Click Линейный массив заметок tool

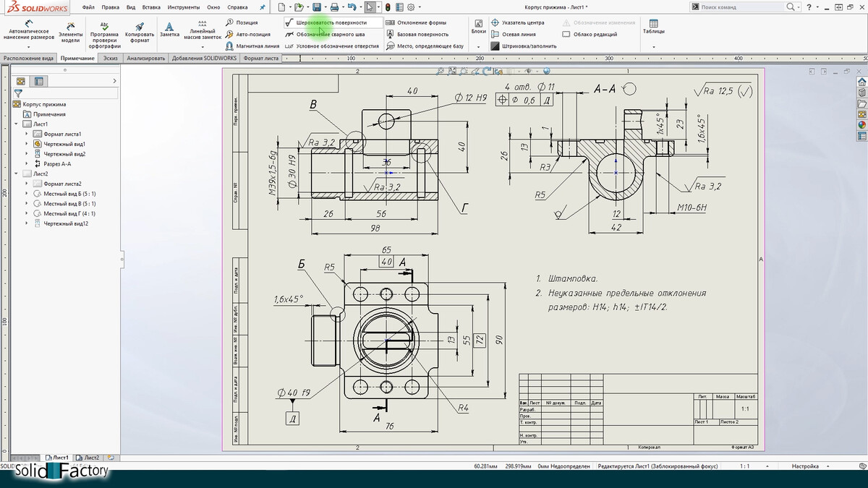tap(202, 30)
